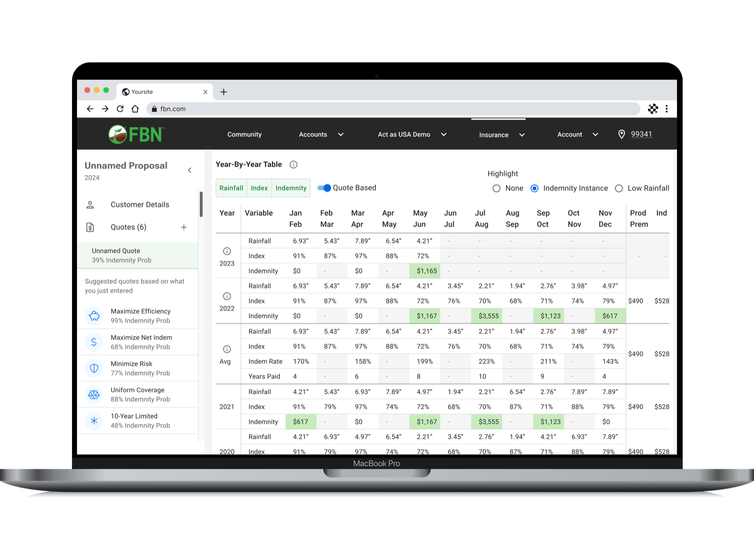
Task: Choose the Uniform Coverage suggestion
Action: tap(138, 395)
